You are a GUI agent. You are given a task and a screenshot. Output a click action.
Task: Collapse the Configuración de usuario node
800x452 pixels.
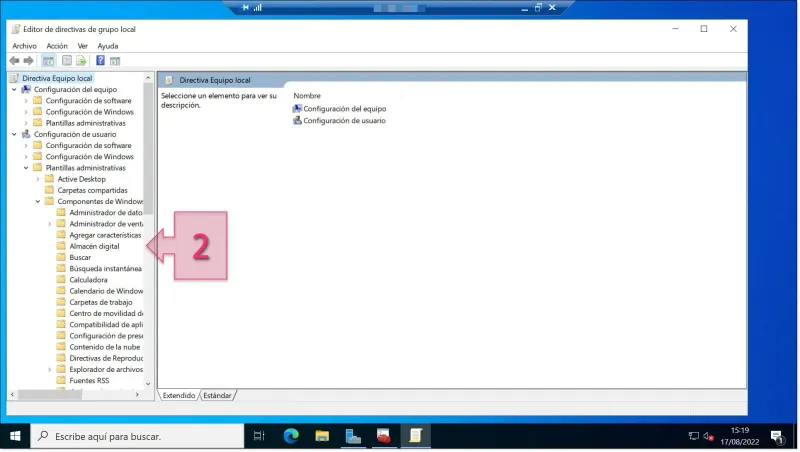14,134
